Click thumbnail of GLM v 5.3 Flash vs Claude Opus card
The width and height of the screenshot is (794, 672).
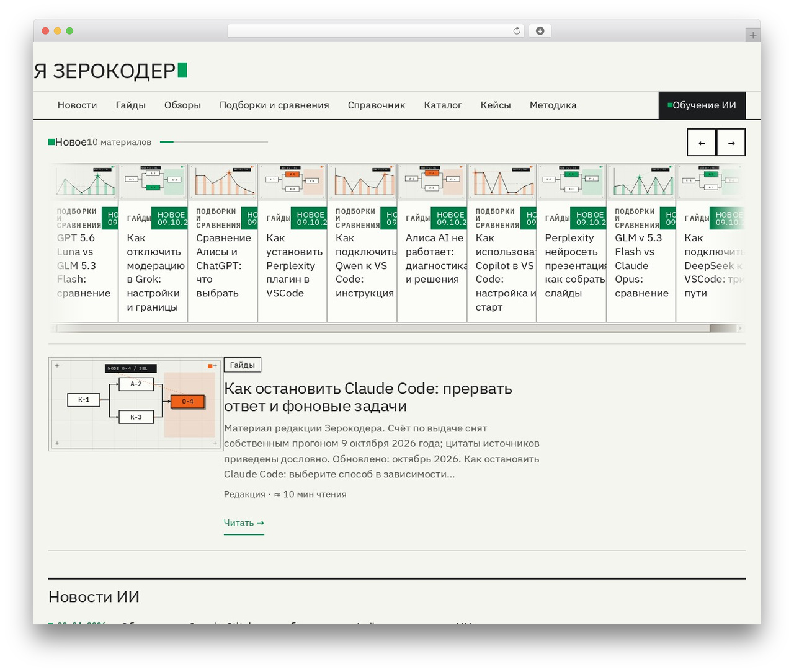pos(641,182)
